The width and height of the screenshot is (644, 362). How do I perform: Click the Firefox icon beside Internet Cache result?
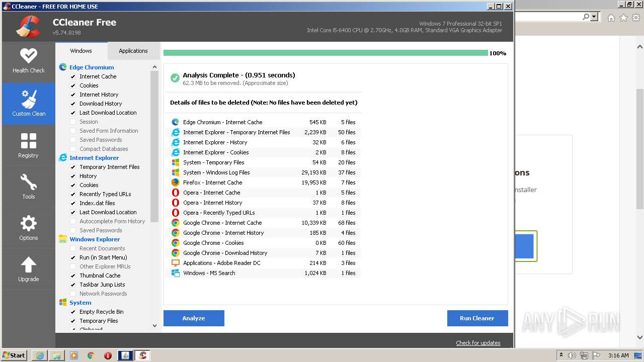click(176, 183)
